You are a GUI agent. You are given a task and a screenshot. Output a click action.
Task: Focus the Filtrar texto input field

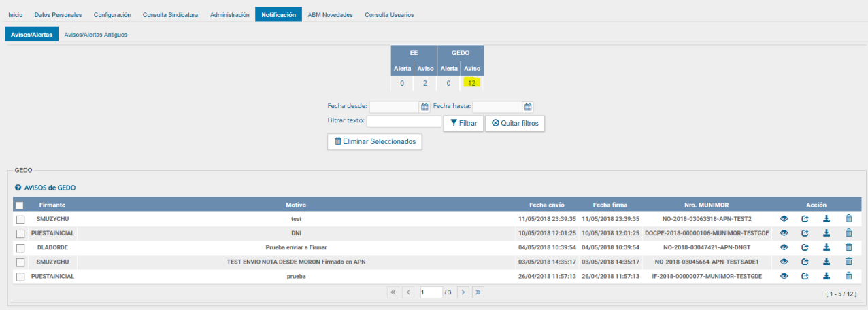(x=404, y=122)
